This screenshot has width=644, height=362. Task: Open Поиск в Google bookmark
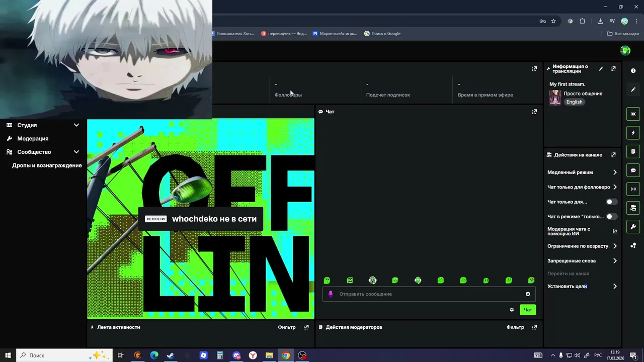pos(382,34)
